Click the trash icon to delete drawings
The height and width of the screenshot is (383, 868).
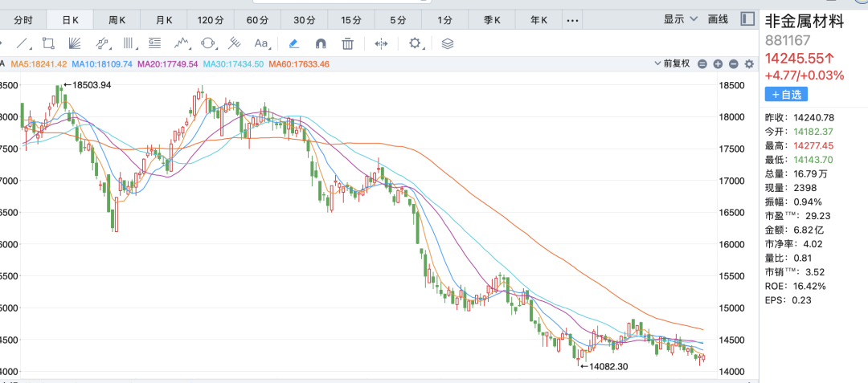click(347, 43)
